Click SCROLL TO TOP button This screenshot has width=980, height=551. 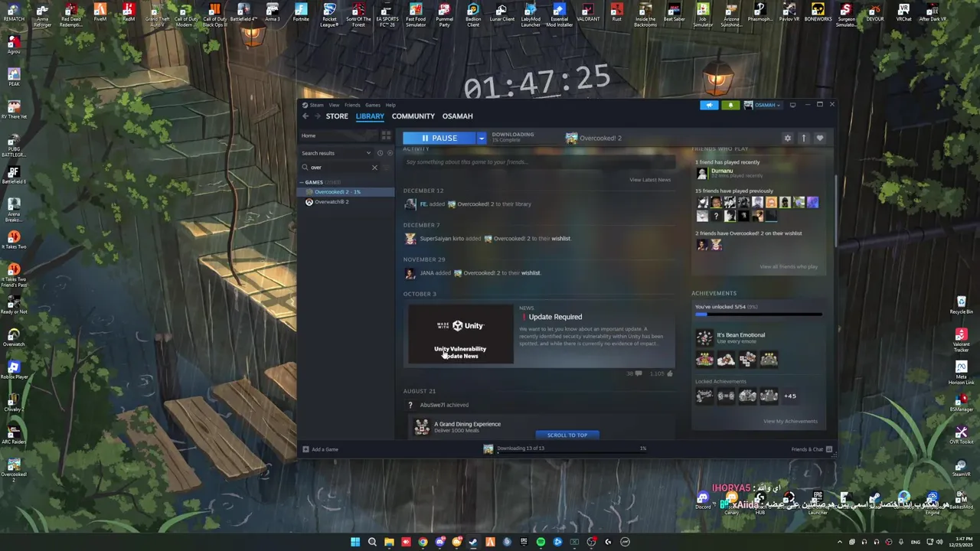tap(567, 435)
